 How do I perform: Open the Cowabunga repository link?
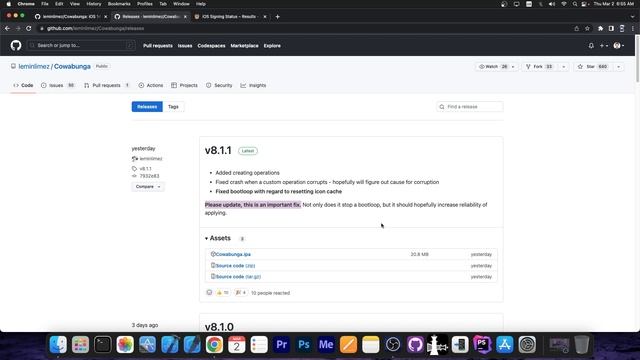point(72,66)
